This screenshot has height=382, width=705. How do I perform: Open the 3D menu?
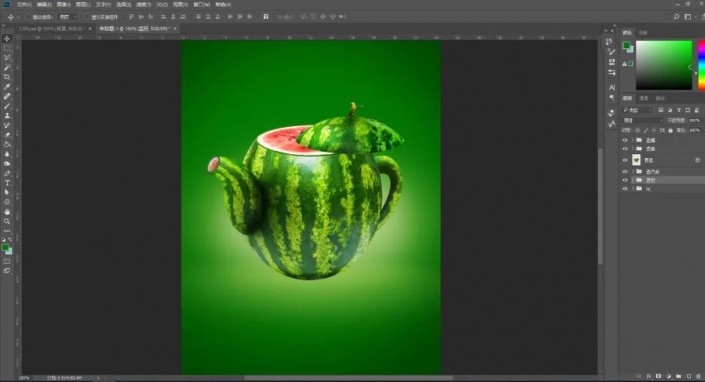click(162, 4)
